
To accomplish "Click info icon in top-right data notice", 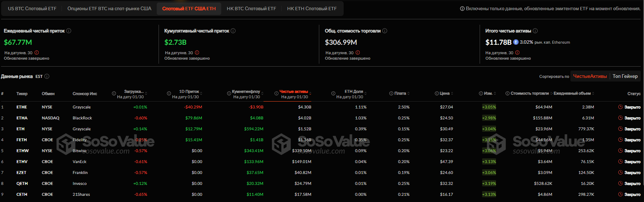I will click(x=462, y=9).
